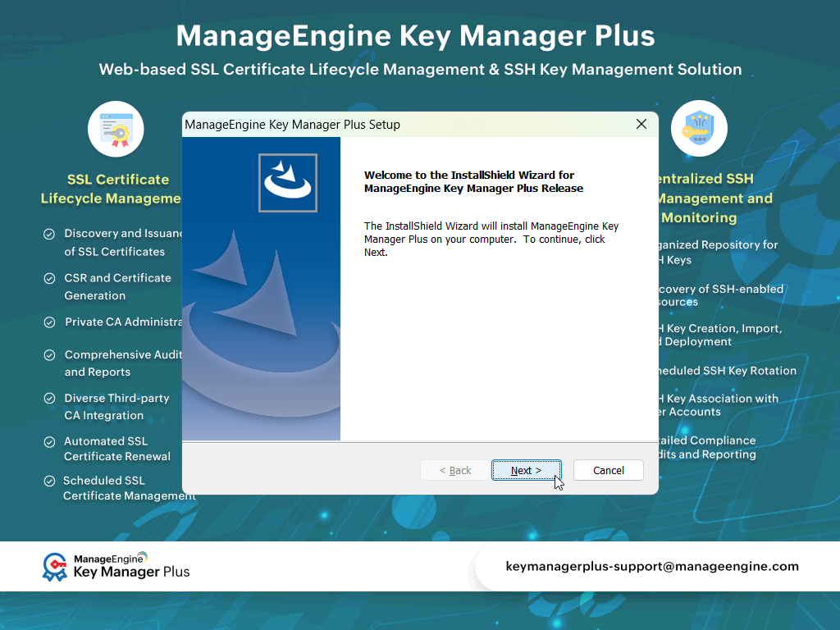Click the checkmark icon beside Comprehensive Audit
Image resolution: width=840 pixels, height=630 pixels.
click(49, 355)
